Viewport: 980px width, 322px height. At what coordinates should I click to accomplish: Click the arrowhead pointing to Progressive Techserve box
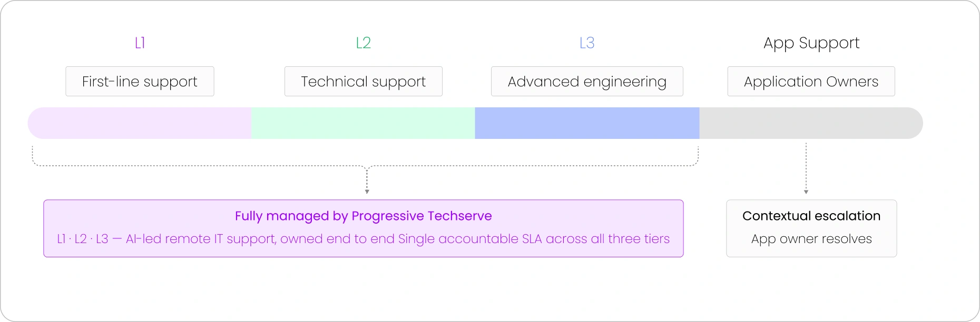(367, 192)
